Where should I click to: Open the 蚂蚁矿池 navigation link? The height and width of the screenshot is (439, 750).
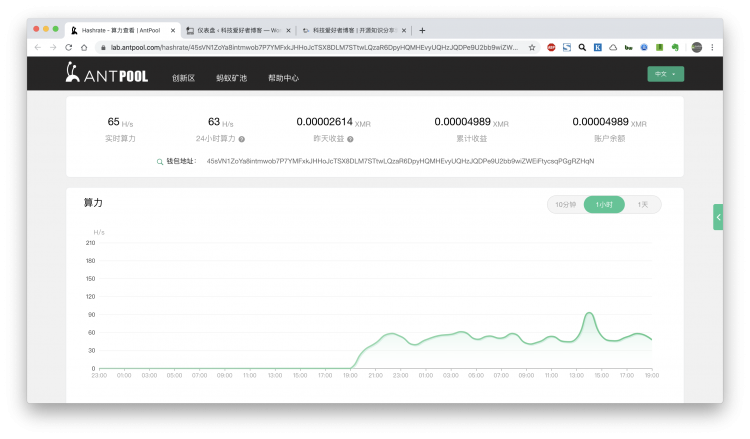click(232, 78)
